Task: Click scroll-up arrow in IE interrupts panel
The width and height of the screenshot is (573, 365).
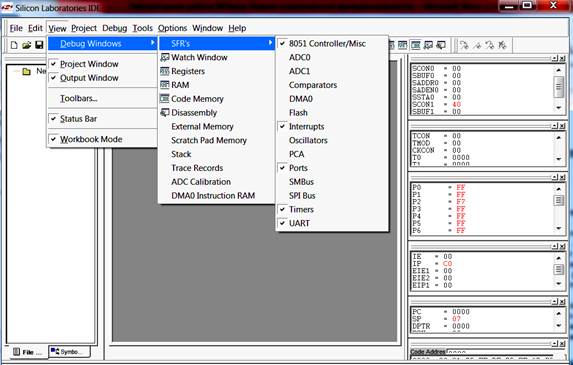Action: (558, 258)
